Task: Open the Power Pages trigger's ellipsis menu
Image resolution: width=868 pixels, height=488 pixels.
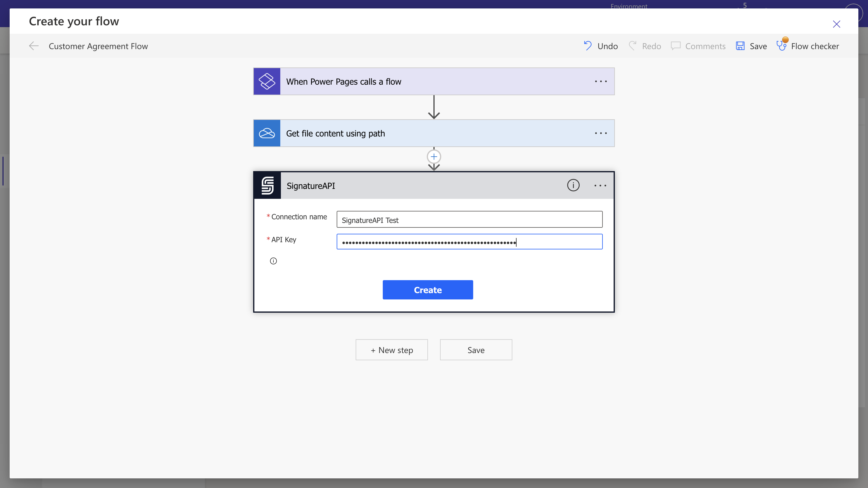Action: (600, 82)
